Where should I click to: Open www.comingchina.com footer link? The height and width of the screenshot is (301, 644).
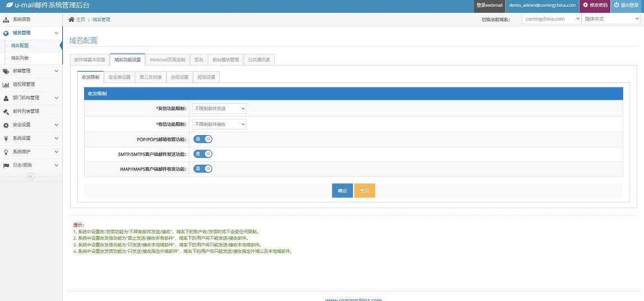pos(353,299)
